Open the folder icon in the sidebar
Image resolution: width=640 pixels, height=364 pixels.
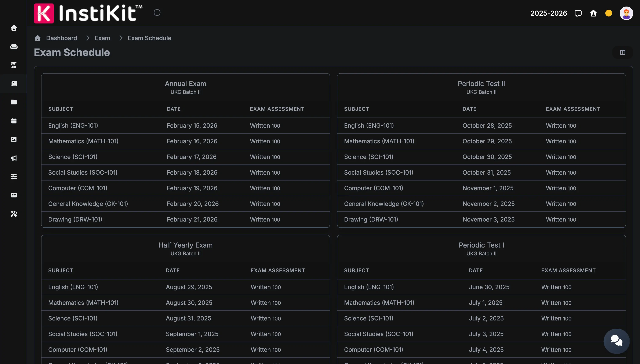click(x=14, y=102)
